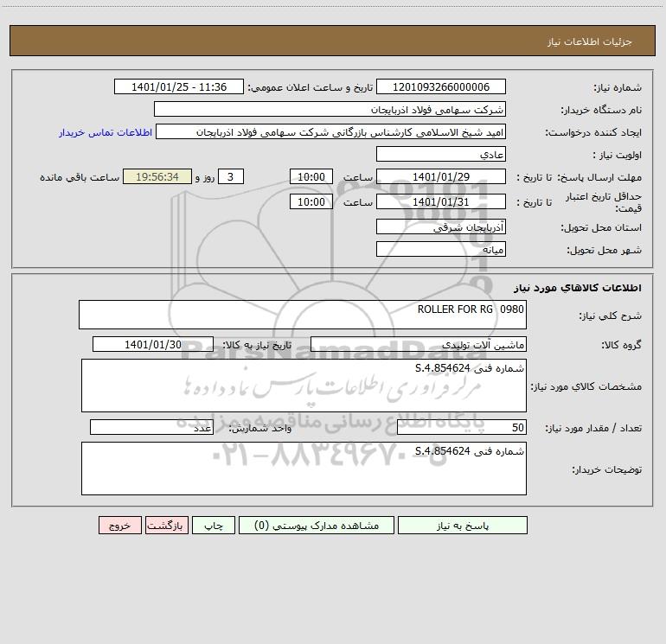This screenshot has width=666, height=644.
Task: Click the label توضیحات خریدار
Action: [x=607, y=469]
